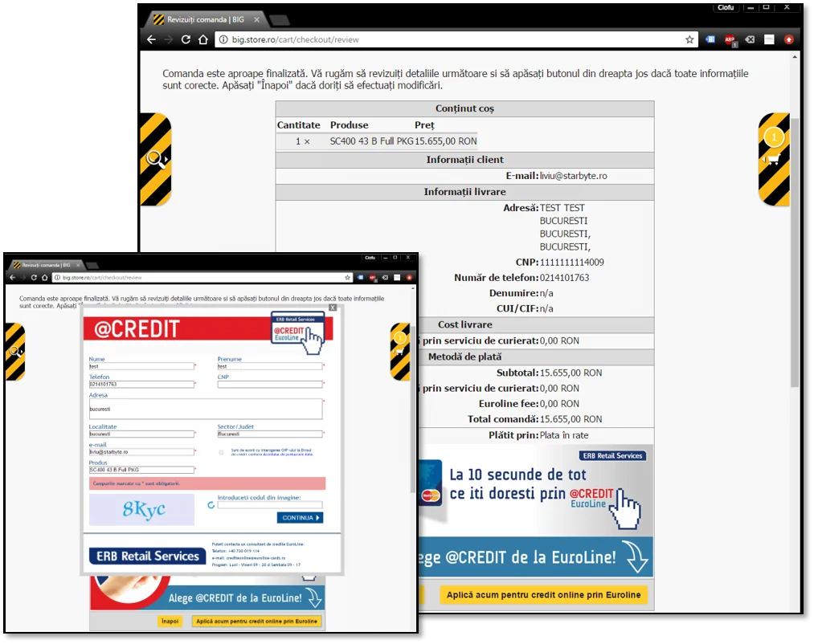814x644 pixels.
Task: Select Revizuiți comanda | BIG tab in large window
Action: (x=205, y=20)
